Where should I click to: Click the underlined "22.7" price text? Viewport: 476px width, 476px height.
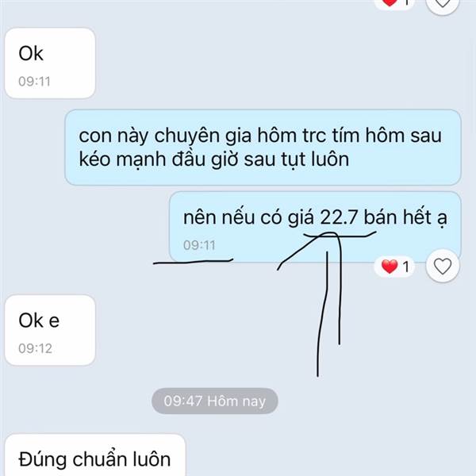click(x=339, y=217)
